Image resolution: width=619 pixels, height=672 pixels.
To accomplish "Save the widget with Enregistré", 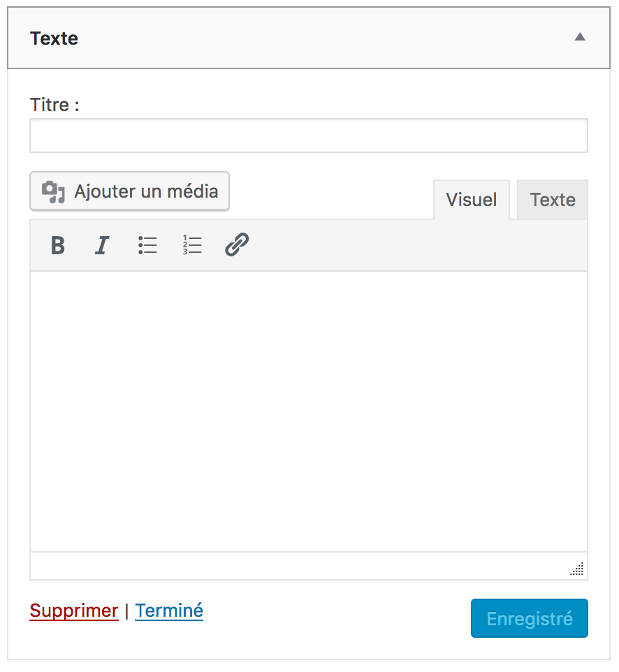I will (x=529, y=618).
